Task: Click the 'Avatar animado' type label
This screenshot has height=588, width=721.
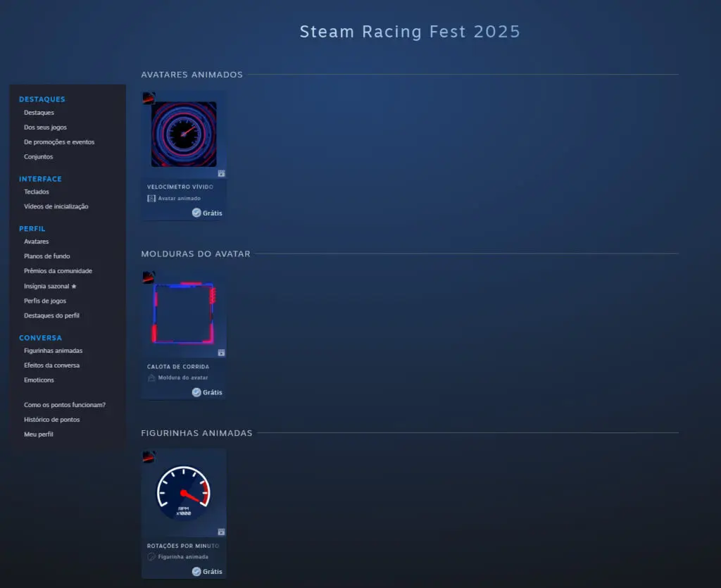Action: point(180,198)
